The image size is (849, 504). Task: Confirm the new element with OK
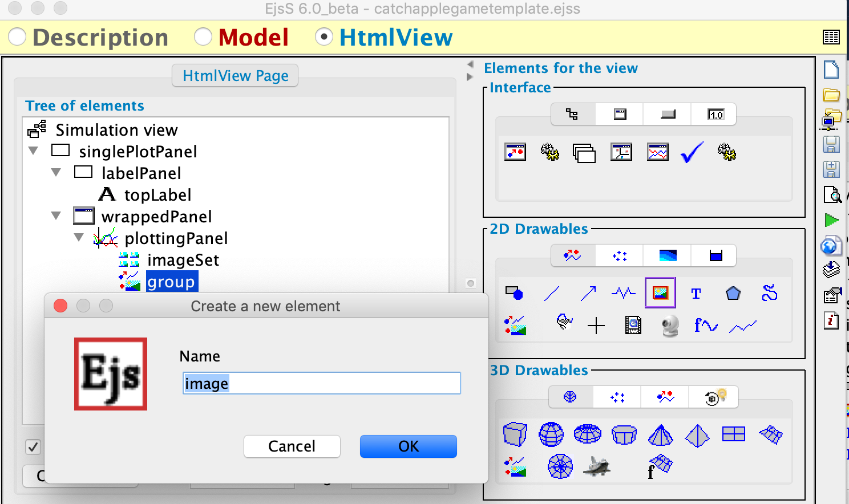point(409,446)
